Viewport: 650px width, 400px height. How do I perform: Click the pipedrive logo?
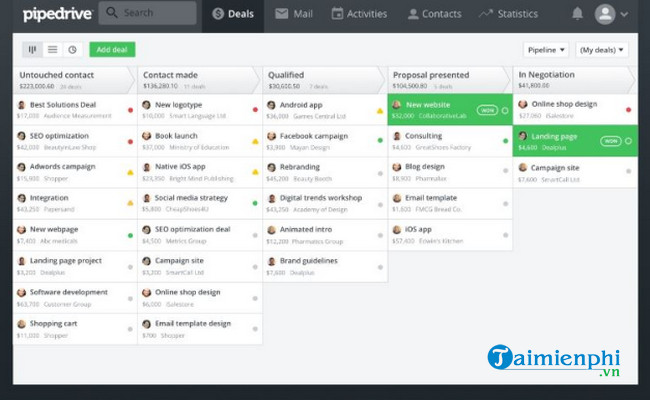pos(57,14)
